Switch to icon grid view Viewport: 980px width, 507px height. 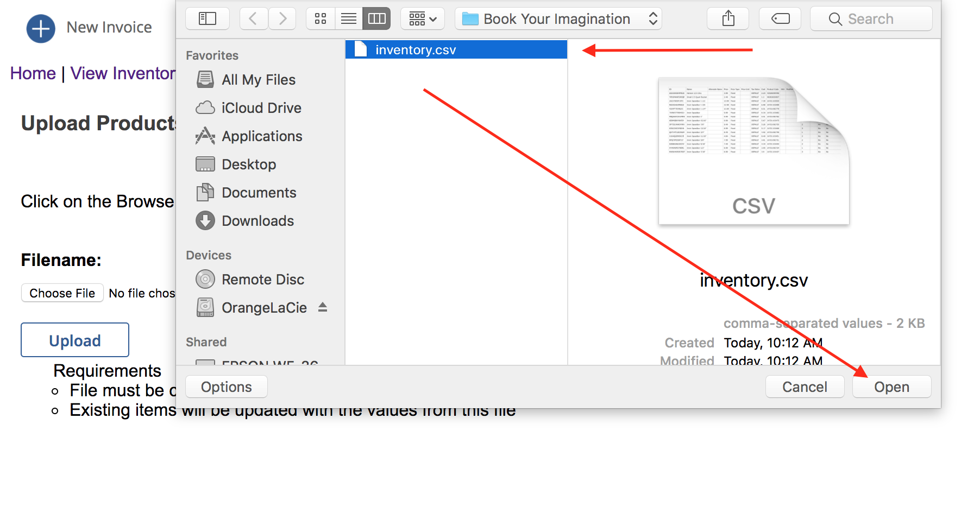pos(321,19)
